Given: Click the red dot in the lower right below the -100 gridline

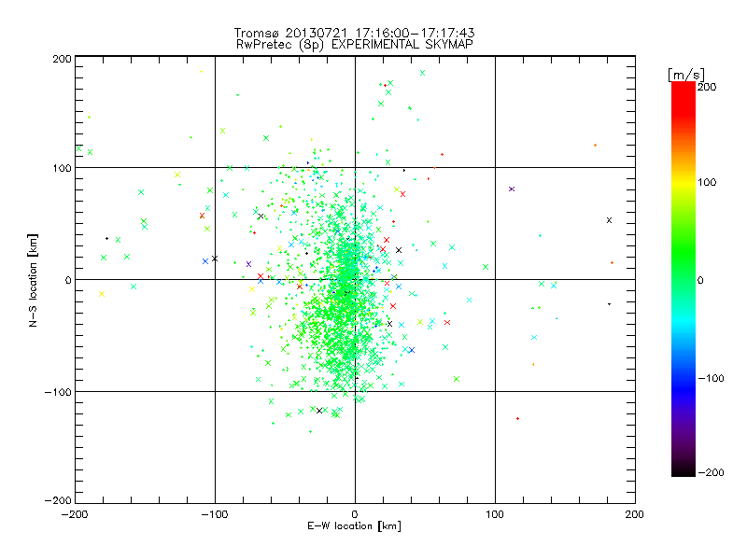Looking at the screenshot, I should click(x=518, y=418).
